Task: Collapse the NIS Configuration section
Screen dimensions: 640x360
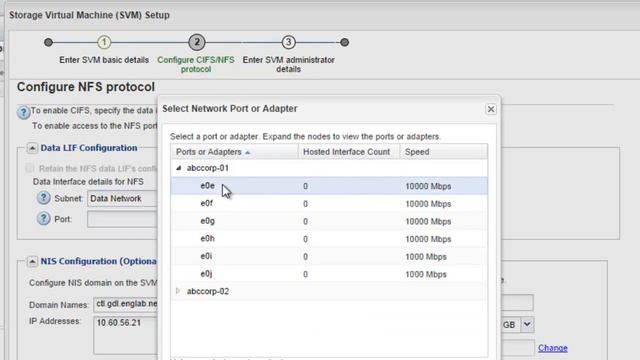Action: pos(32,261)
